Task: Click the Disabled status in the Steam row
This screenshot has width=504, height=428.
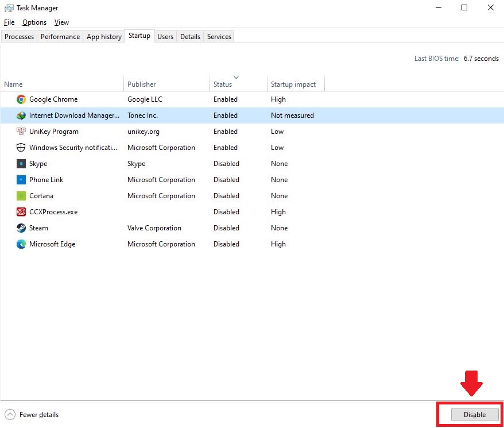Action: point(226,228)
